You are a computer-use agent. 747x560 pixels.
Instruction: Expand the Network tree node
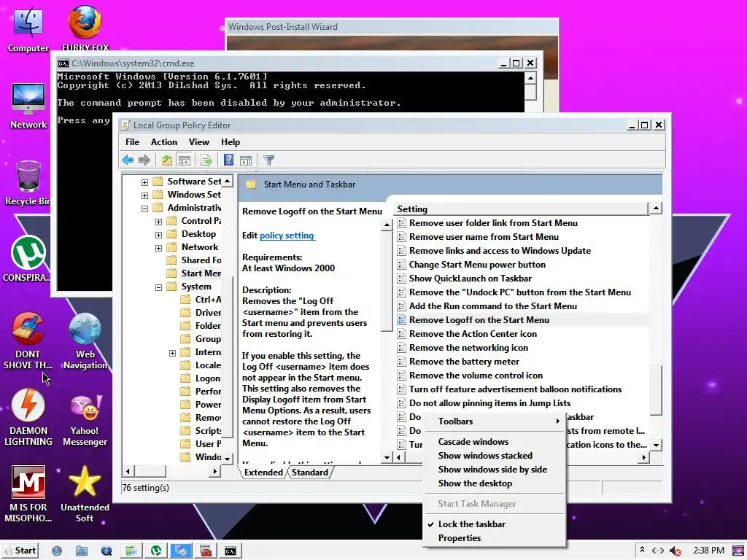point(158,248)
